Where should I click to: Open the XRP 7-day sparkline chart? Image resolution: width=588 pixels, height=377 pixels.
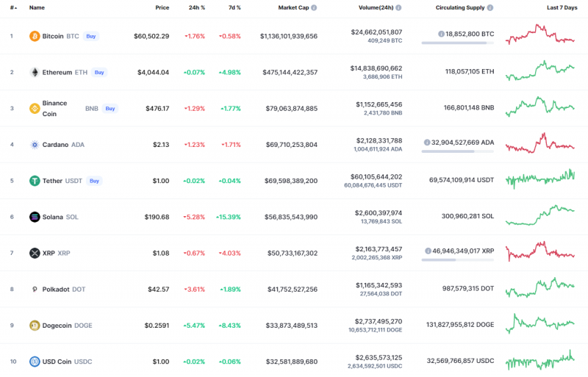[x=540, y=251]
